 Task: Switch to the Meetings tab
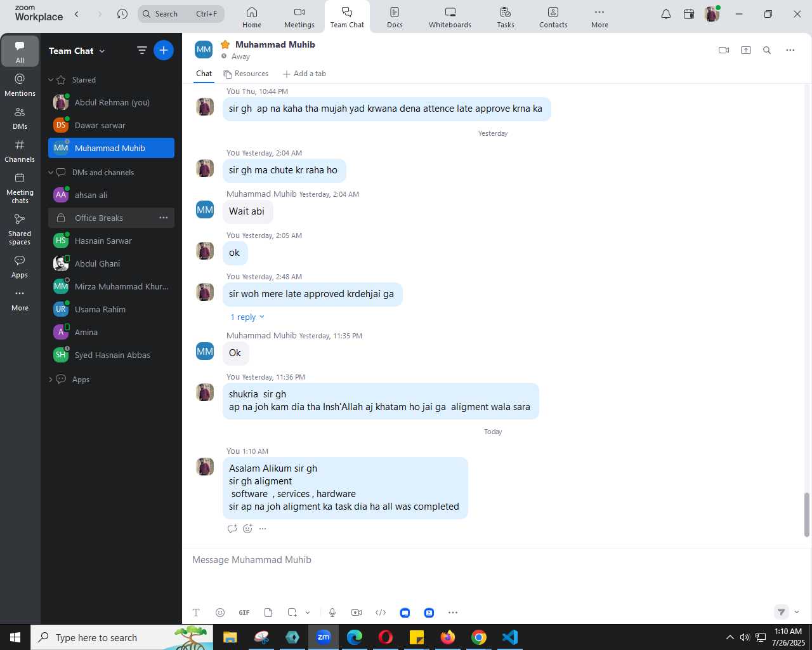[x=299, y=17]
